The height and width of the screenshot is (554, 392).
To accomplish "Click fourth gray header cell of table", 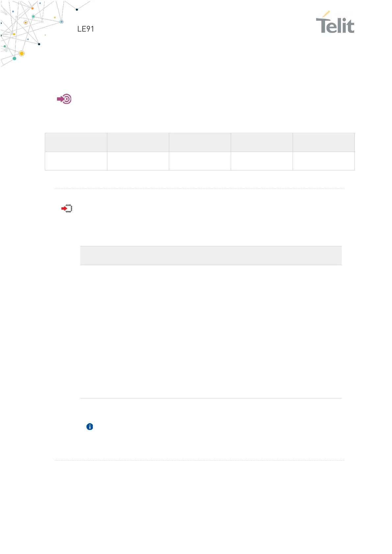I will tap(262, 142).
